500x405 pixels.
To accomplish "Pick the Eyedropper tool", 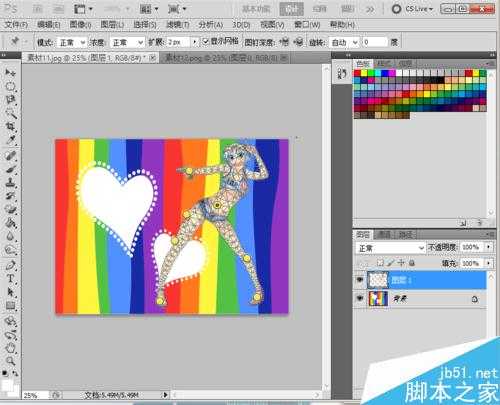I will [10, 140].
